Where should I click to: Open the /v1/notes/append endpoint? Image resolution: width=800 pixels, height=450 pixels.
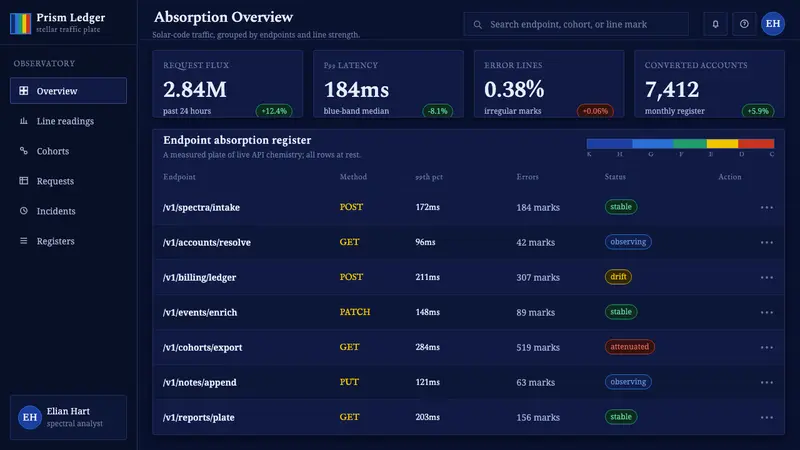click(199, 382)
